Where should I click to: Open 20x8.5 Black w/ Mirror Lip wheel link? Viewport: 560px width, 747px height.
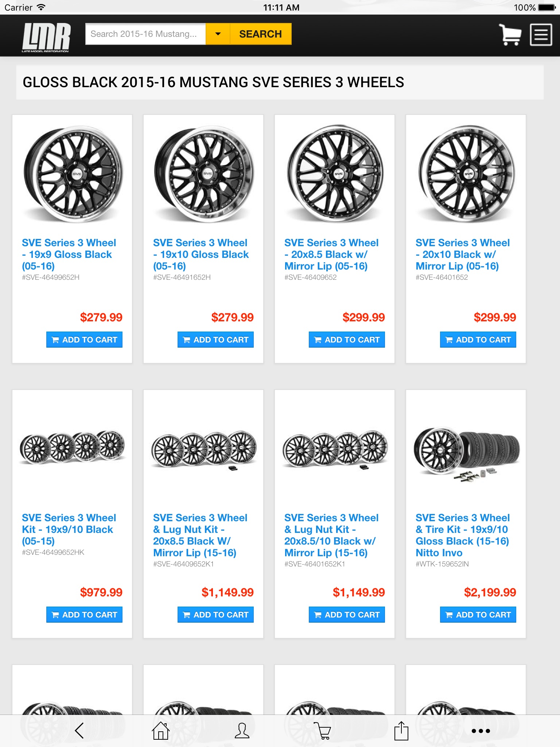click(x=331, y=254)
